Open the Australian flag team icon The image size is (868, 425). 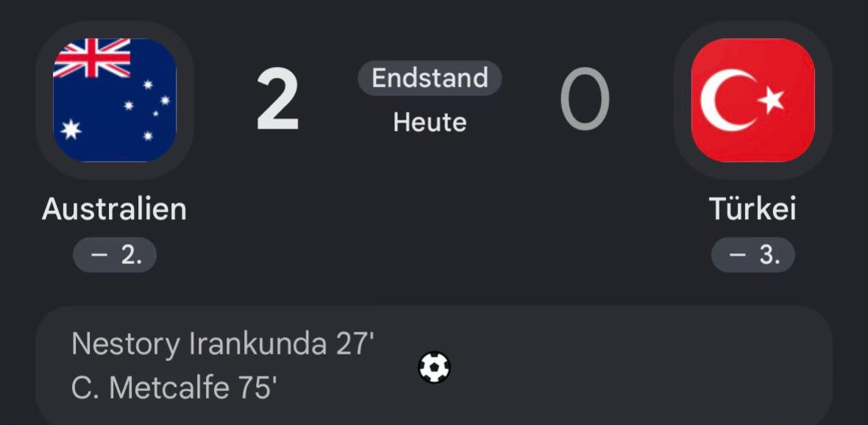[x=115, y=100]
